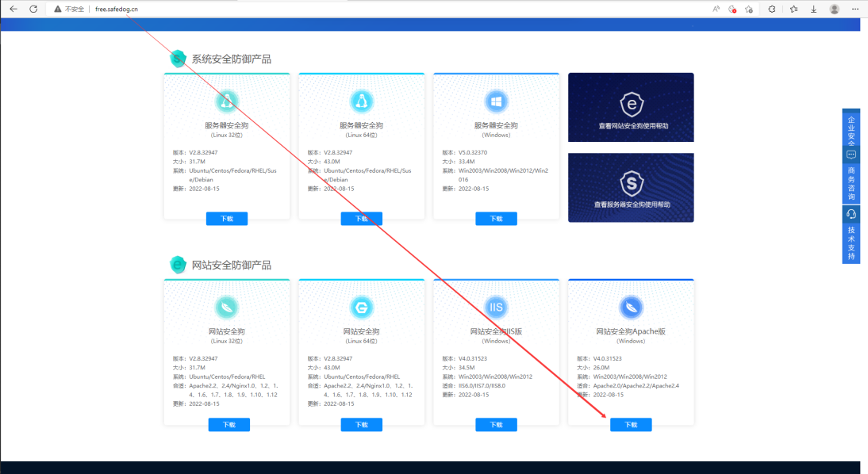This screenshot has height=474, width=868.
Task: Click the free.safedog.cn address bar
Action: [117, 9]
